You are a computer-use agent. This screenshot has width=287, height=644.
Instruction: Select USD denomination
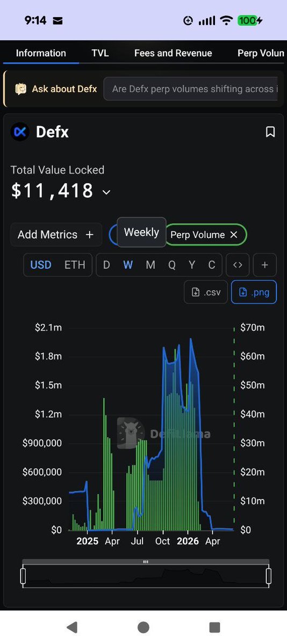coord(41,265)
